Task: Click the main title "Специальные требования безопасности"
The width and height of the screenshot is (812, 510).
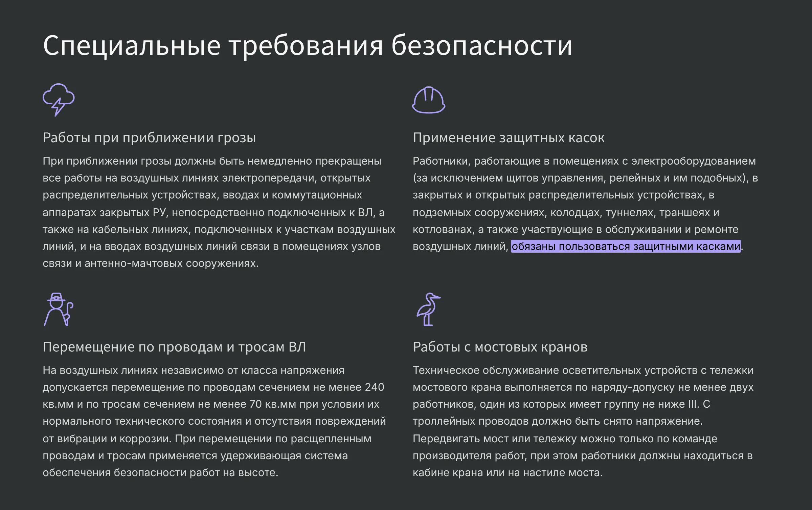Action: [307, 45]
